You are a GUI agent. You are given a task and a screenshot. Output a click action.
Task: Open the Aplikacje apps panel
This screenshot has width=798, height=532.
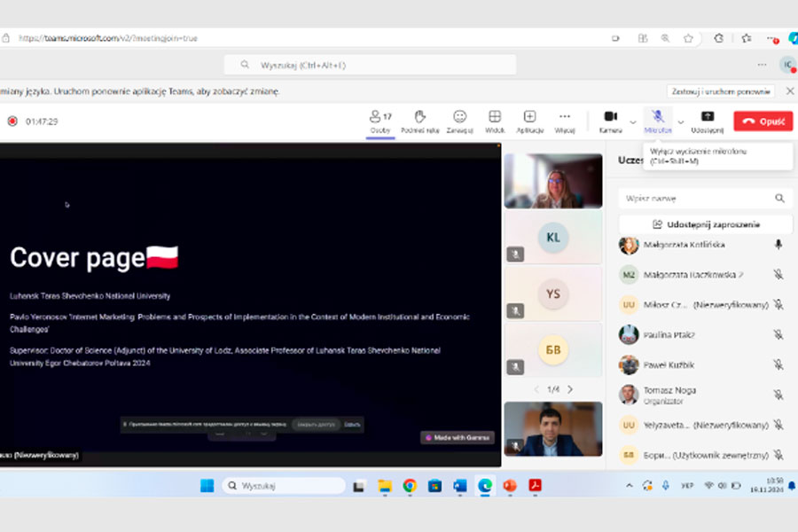coord(529,121)
